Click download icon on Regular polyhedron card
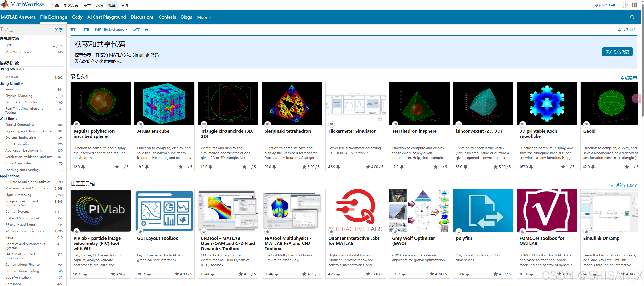This screenshot has height=286, width=644. coord(83,167)
